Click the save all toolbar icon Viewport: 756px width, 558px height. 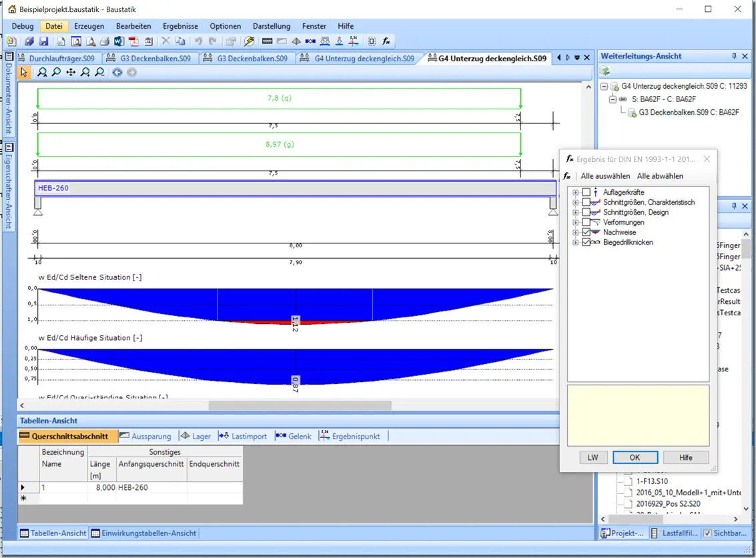click(29, 41)
